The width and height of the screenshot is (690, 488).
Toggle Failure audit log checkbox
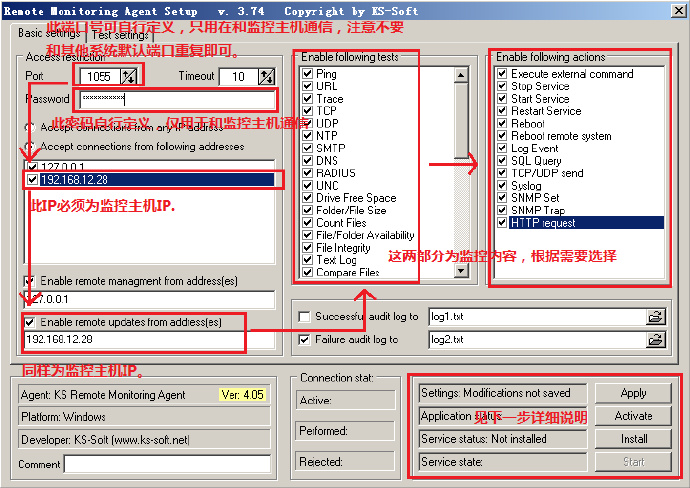pos(305,340)
